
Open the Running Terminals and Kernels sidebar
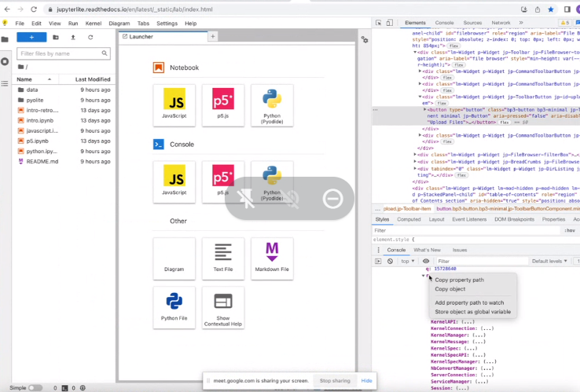click(x=5, y=61)
